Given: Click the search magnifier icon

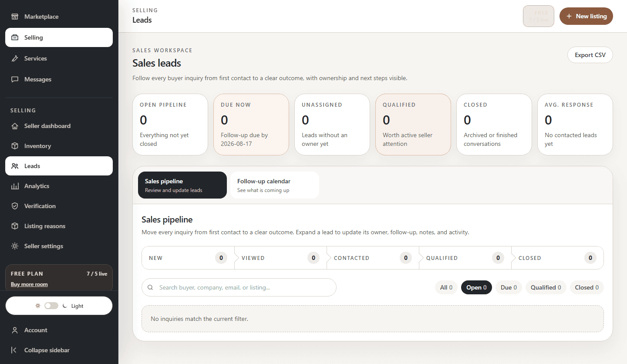Looking at the screenshot, I should click(x=150, y=287).
